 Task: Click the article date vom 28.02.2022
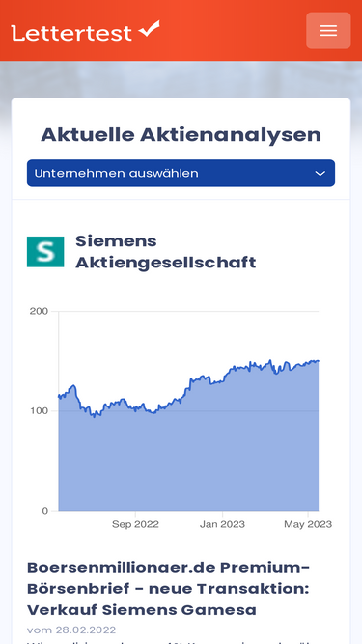(x=71, y=630)
